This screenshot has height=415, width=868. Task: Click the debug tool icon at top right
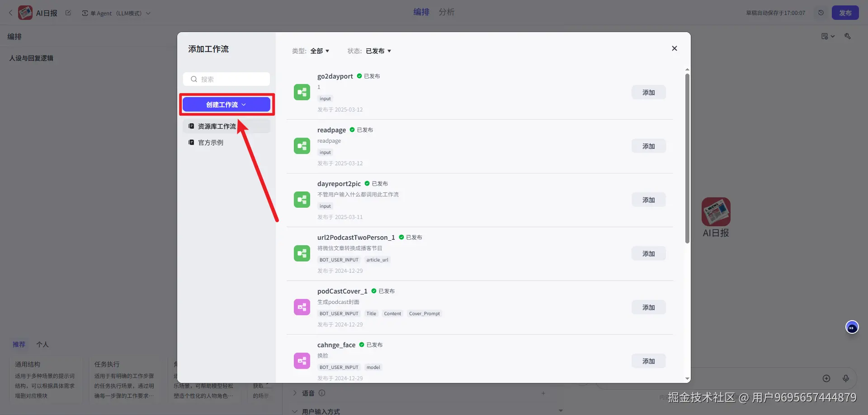(x=848, y=36)
